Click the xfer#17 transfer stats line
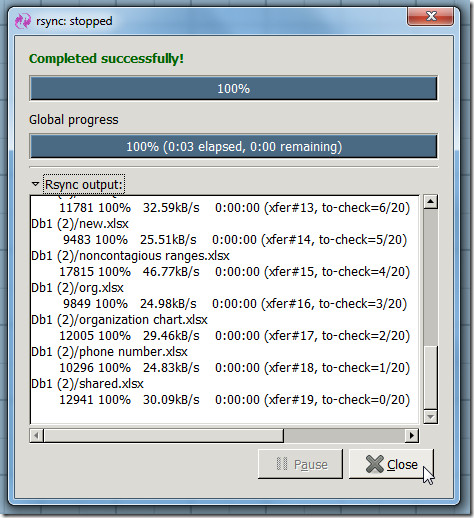 tap(235, 336)
